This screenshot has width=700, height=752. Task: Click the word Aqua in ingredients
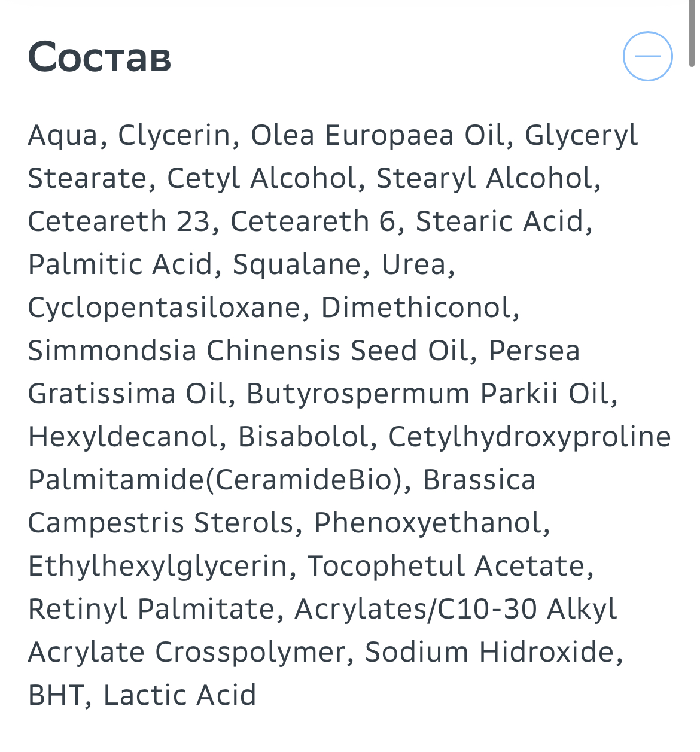pyautogui.click(x=63, y=136)
